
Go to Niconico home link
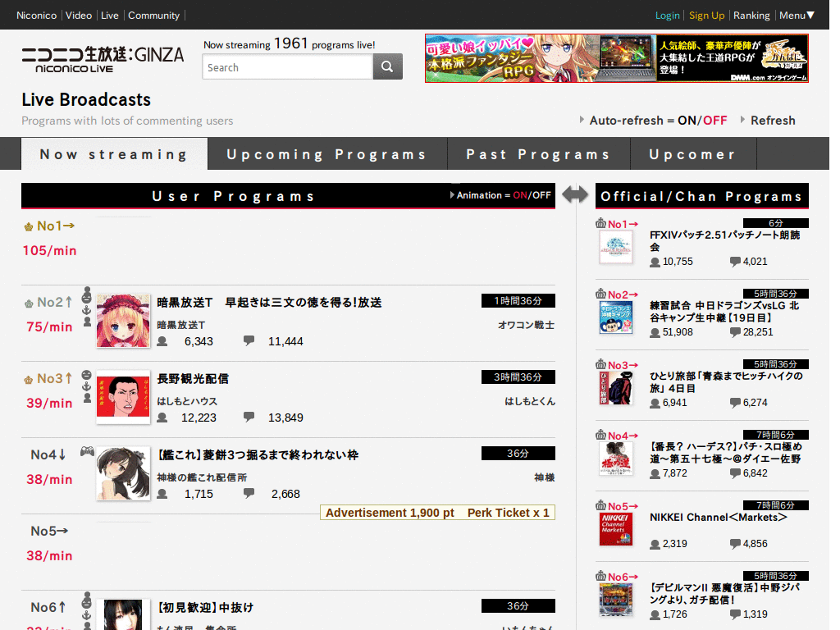(x=36, y=16)
